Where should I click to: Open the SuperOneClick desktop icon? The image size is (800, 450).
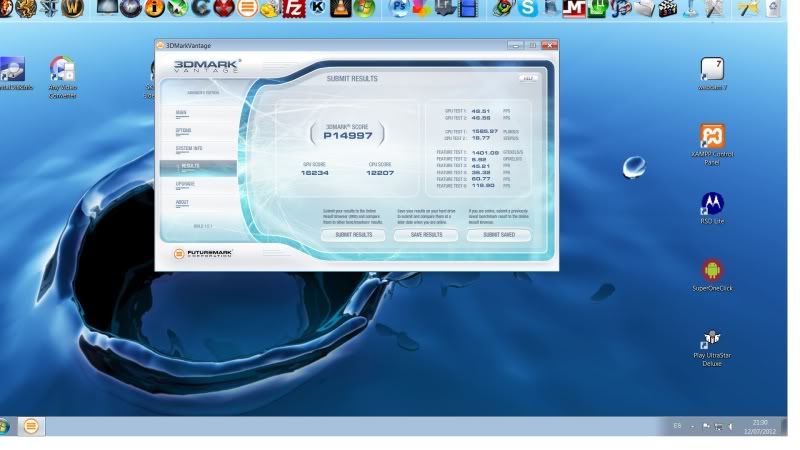pyautogui.click(x=712, y=276)
